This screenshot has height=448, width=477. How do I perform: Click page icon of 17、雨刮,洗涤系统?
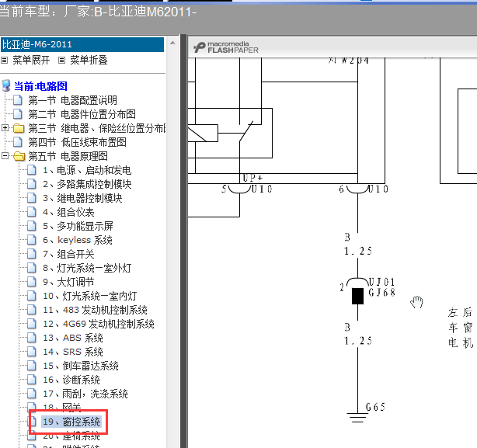coord(32,394)
